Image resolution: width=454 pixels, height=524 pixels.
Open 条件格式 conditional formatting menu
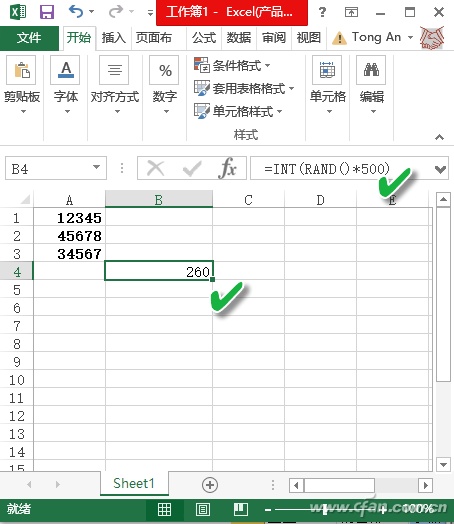pyautogui.click(x=232, y=66)
